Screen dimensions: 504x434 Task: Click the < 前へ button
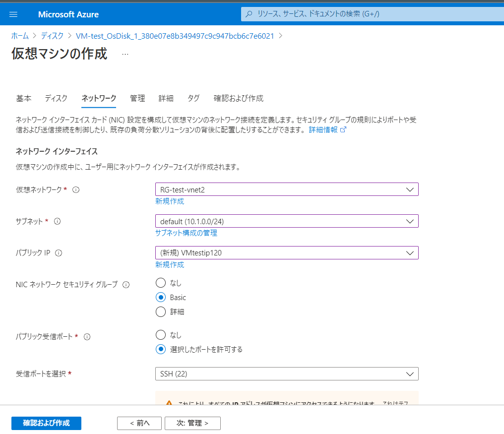point(139,423)
